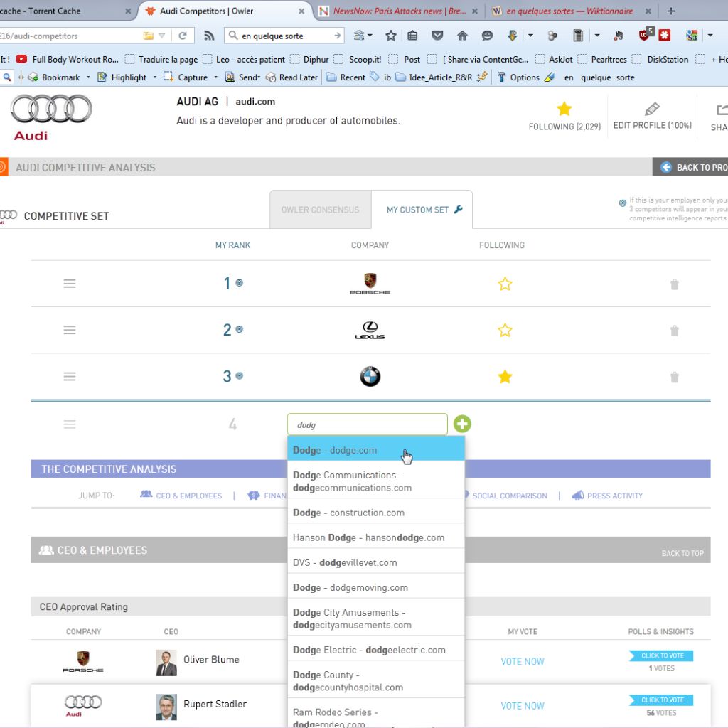This screenshot has height=728, width=728.
Task: Click the Porsche logo in rank 1
Action: 370,284
